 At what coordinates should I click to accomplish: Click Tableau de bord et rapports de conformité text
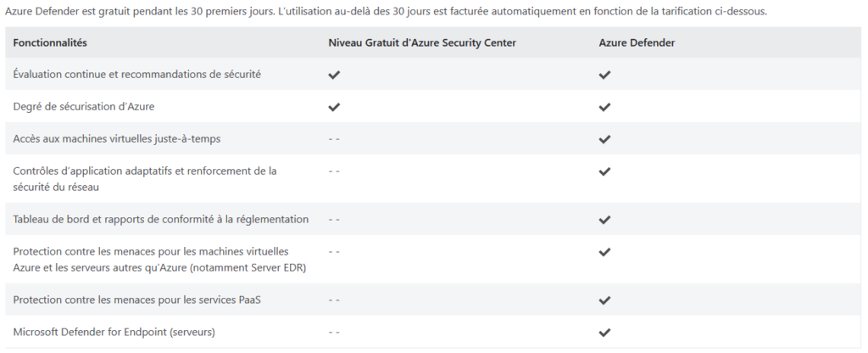click(x=160, y=219)
